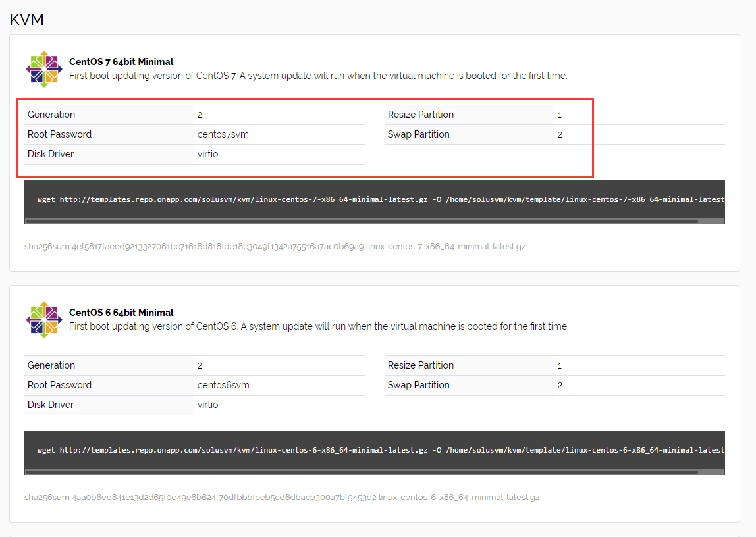Click the CentOS 6 logo icon
756x537 pixels.
tap(43, 320)
